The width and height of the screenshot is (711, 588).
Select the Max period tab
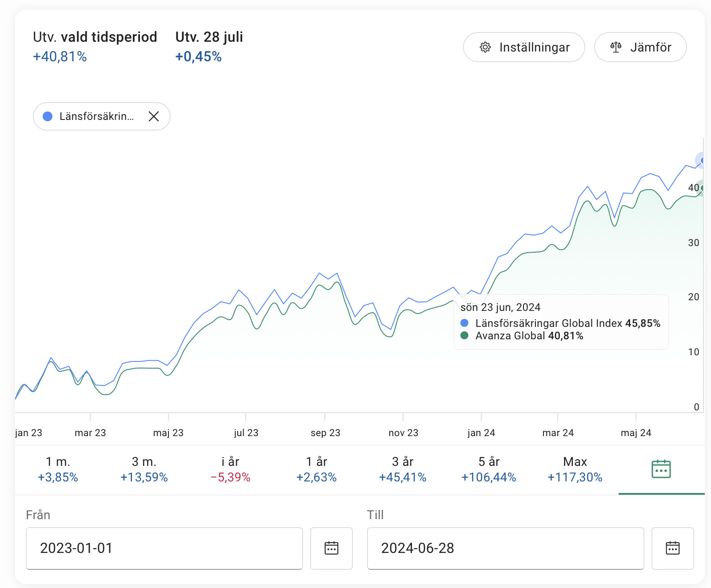coord(575,469)
